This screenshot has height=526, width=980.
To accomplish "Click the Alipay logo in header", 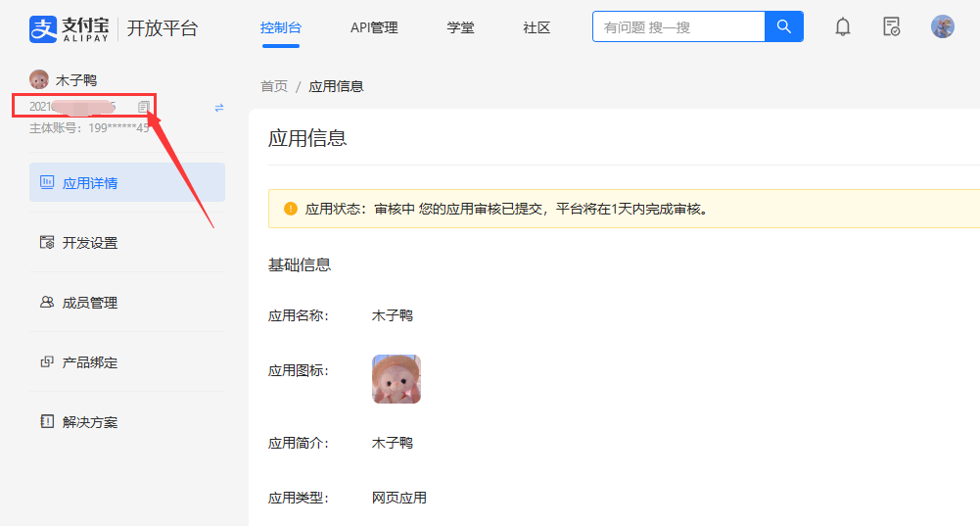I will pyautogui.click(x=69, y=28).
